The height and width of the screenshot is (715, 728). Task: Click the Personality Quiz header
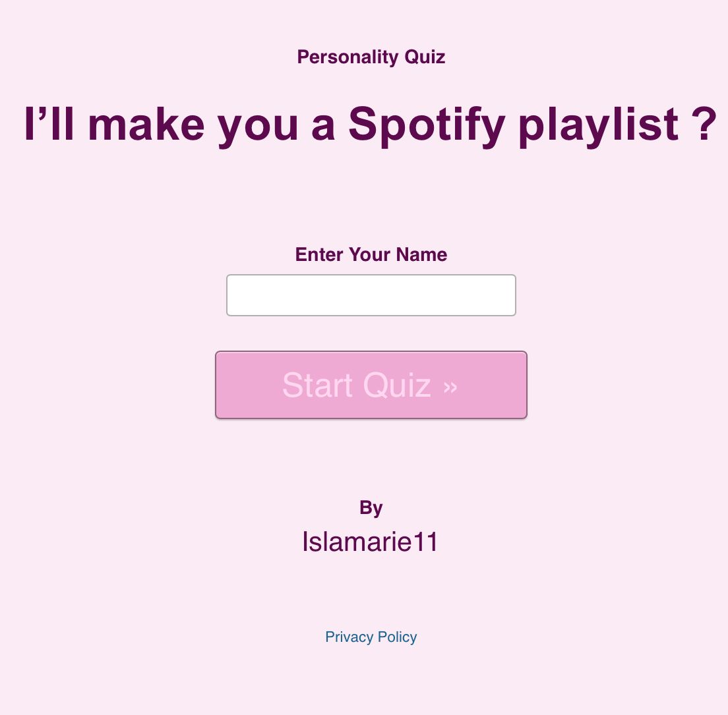tap(371, 57)
